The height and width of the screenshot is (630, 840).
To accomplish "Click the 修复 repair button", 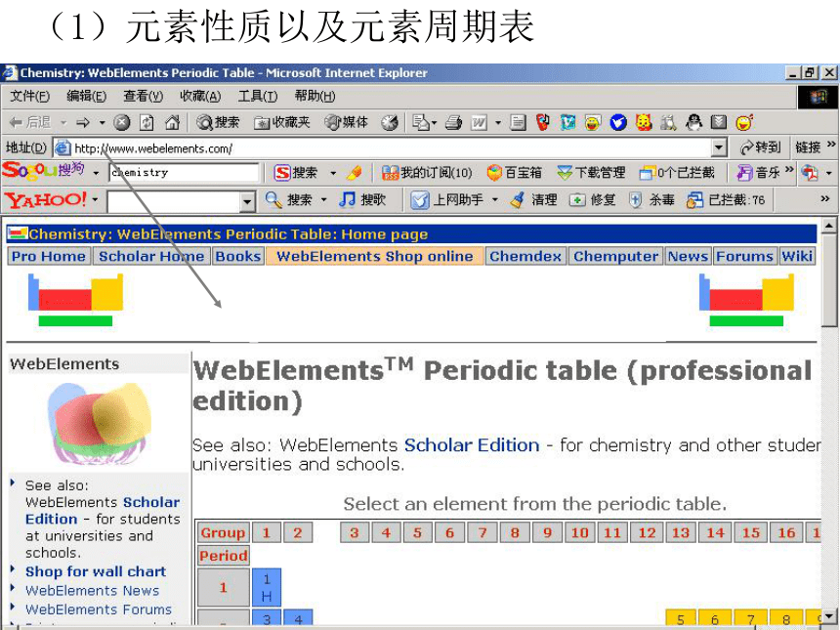I will click(x=592, y=200).
